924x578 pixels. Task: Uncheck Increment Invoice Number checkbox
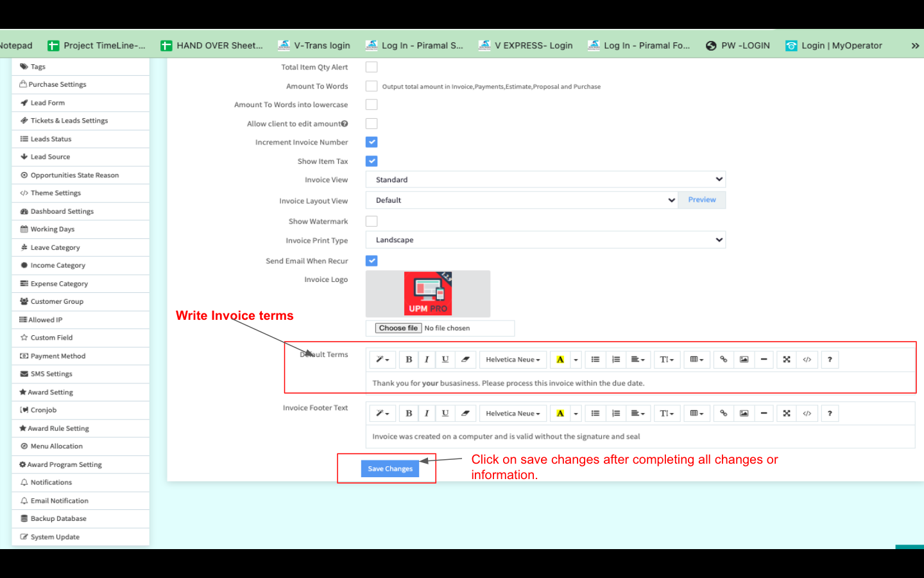372,143
